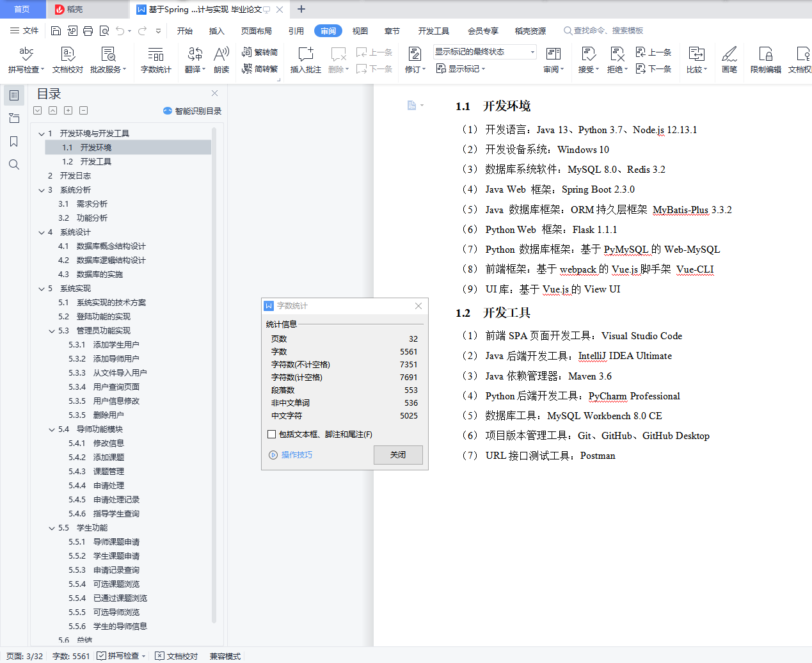
Task: Click the 文档校对 status bar item
Action: pos(177,656)
